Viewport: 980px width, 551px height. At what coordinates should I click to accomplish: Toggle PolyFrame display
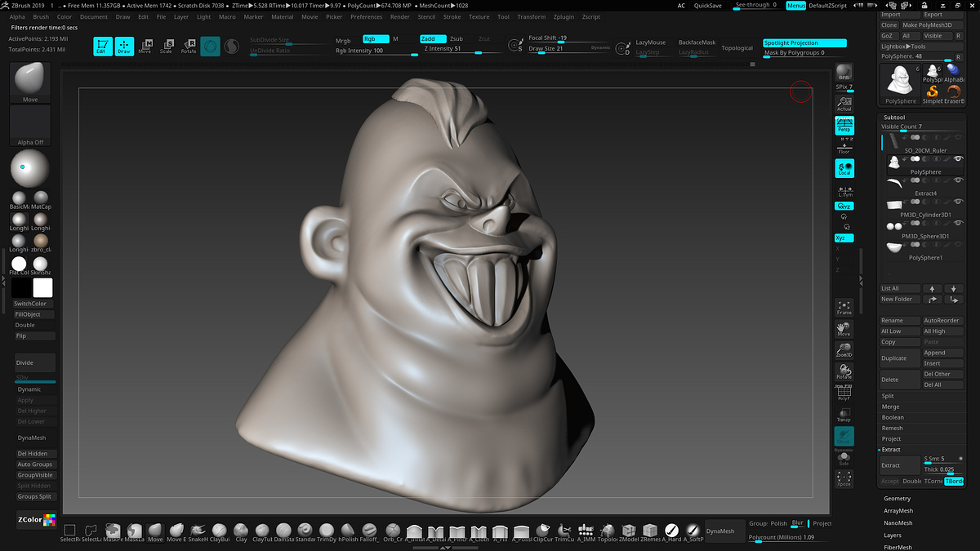[x=844, y=393]
